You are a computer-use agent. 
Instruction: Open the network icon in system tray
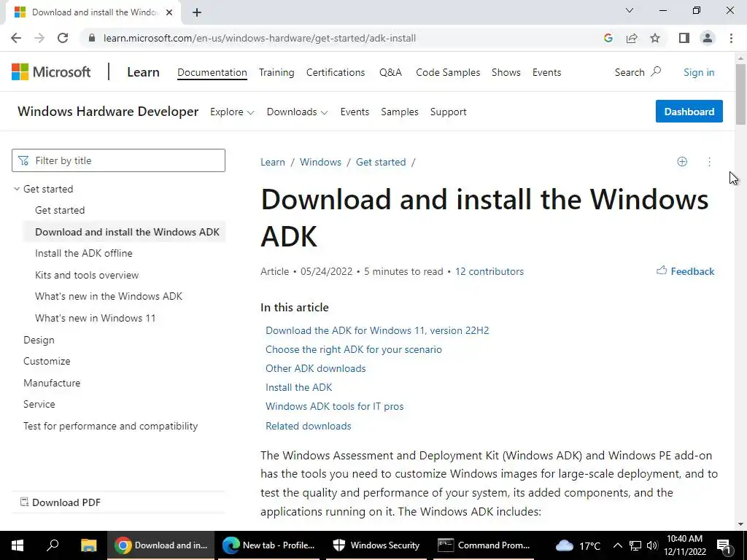pos(635,545)
